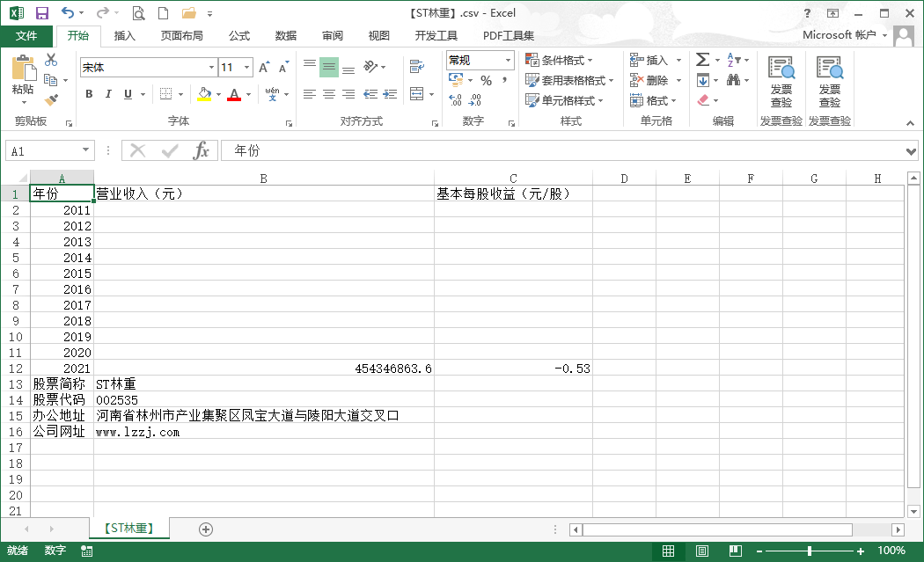Open Find & Select binoculars icon
This screenshot has width=924, height=562.
point(732,80)
